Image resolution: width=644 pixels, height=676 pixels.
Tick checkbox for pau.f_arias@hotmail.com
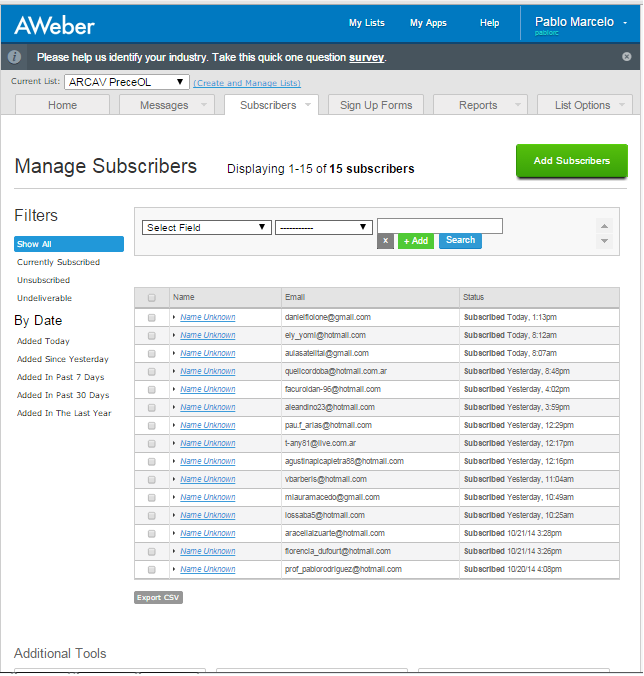click(x=151, y=426)
